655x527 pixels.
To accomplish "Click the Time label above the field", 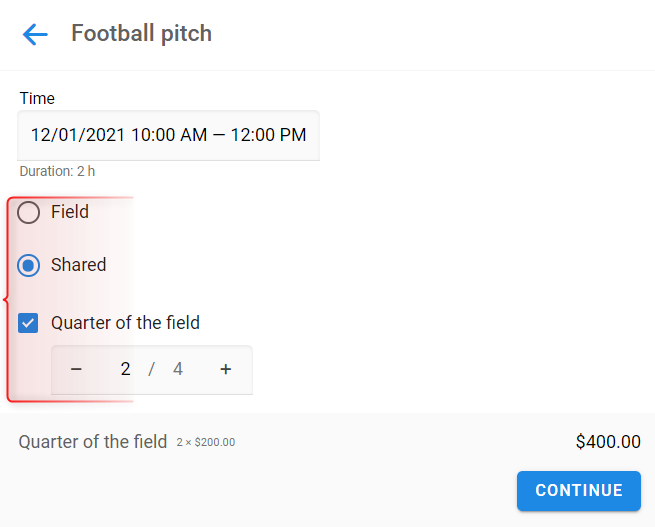I will tap(37, 99).
